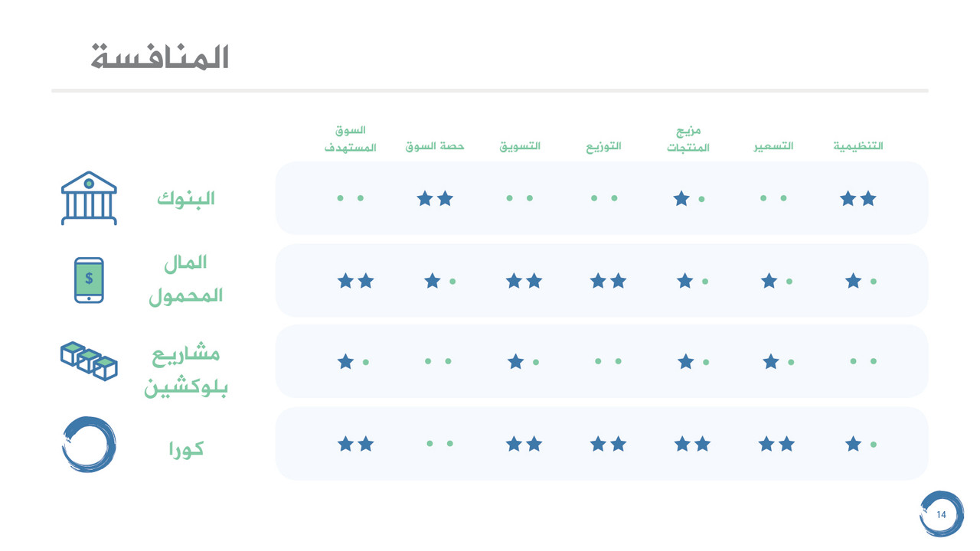Select المال المحمول stars under التوزيع
The width and height of the screenshot is (980, 551).
608,282
